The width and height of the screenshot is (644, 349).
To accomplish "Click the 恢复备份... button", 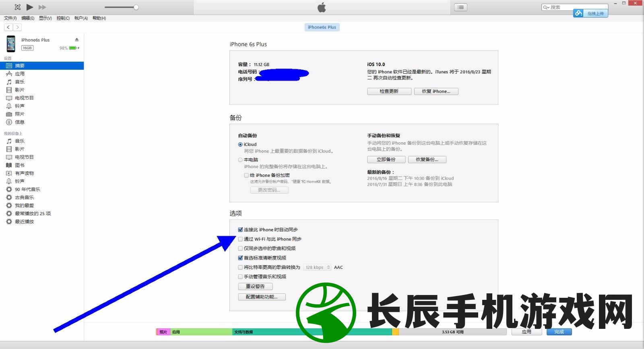I will coord(427,160).
